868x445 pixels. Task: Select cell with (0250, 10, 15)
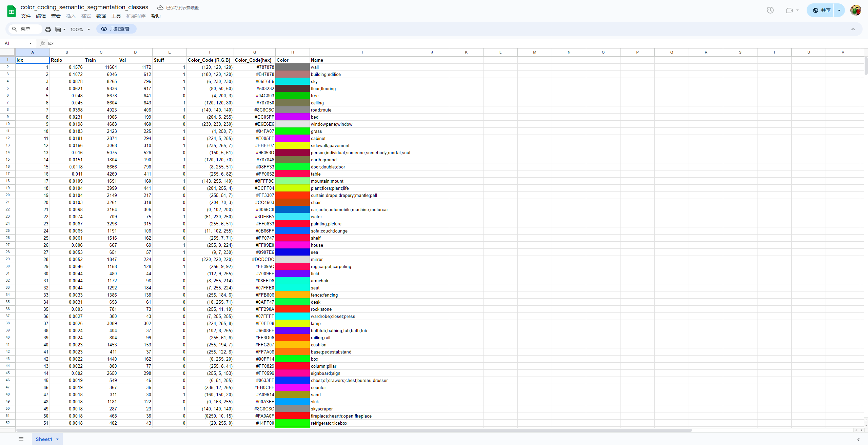coord(210,416)
